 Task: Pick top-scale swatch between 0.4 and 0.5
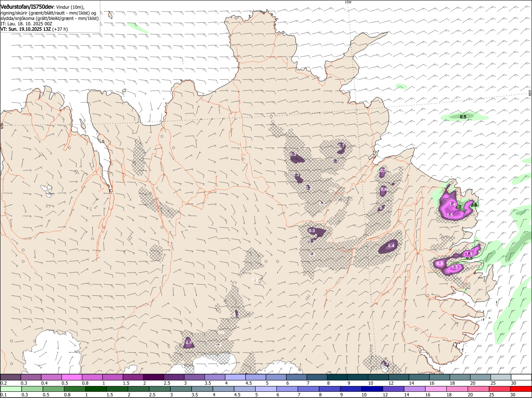point(52,377)
